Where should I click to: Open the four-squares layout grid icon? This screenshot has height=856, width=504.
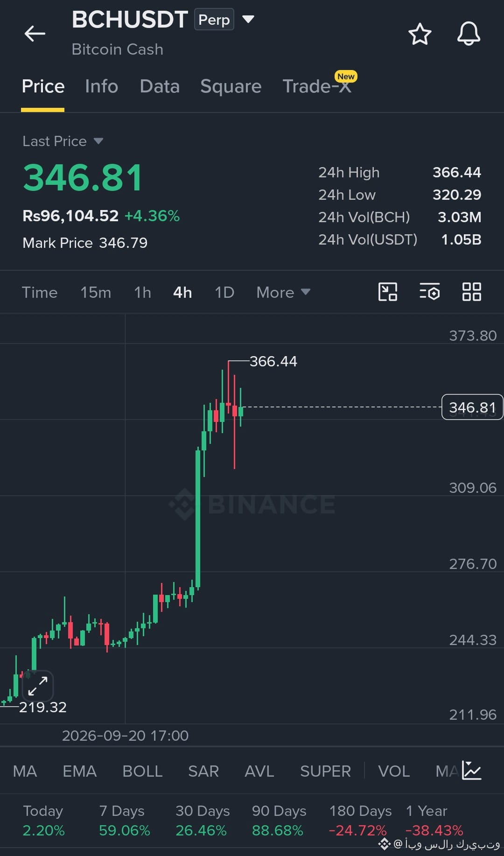pos(471,292)
